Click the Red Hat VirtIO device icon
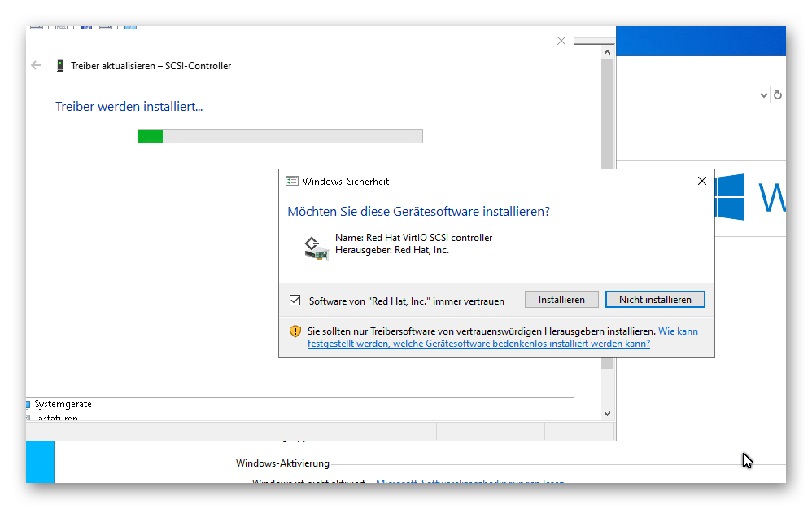 click(x=316, y=248)
